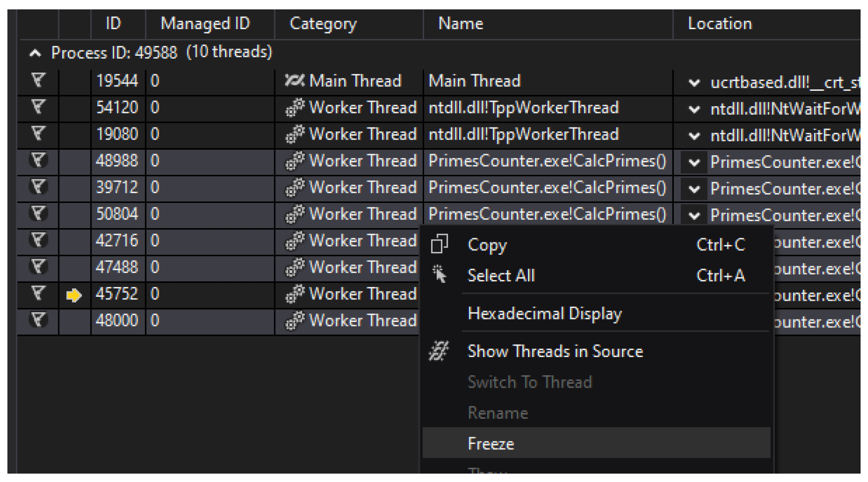
Task: Click the flag icon for thread 19544
Action: [x=38, y=80]
